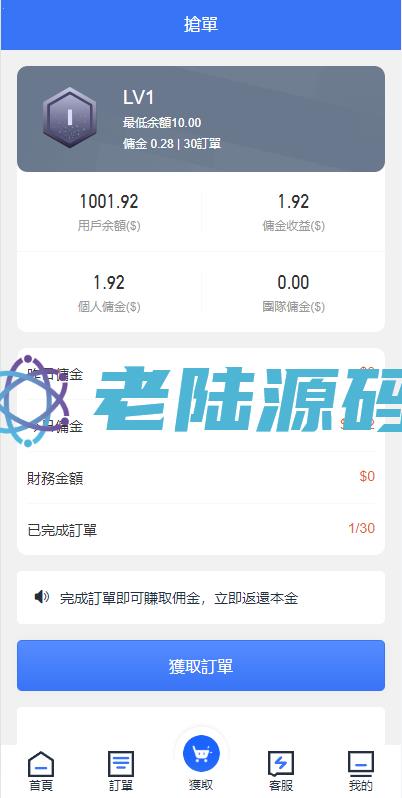This screenshot has width=402, height=798.
Task: Tap the 團隊傭金 0.00 amount
Action: point(294,282)
